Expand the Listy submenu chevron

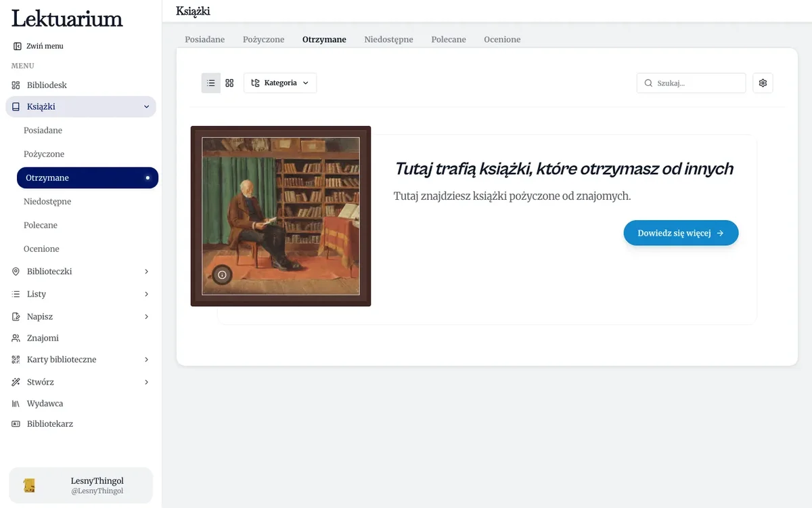147,294
